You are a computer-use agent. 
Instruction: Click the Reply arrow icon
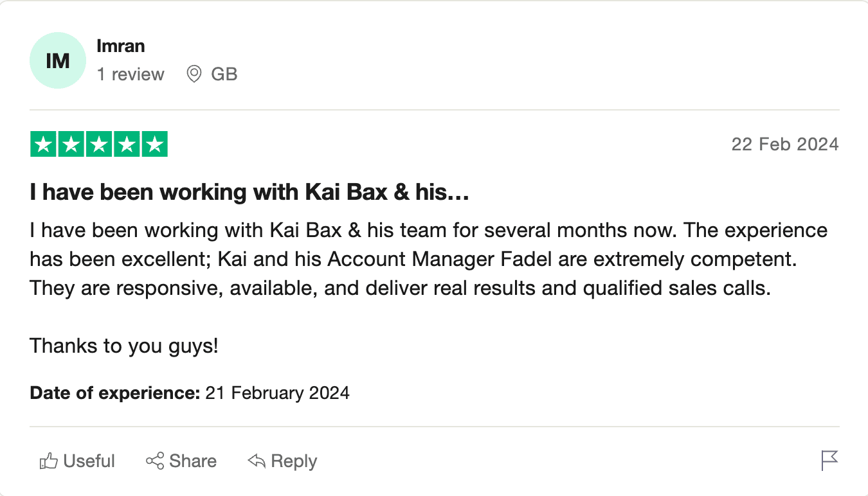(x=257, y=461)
